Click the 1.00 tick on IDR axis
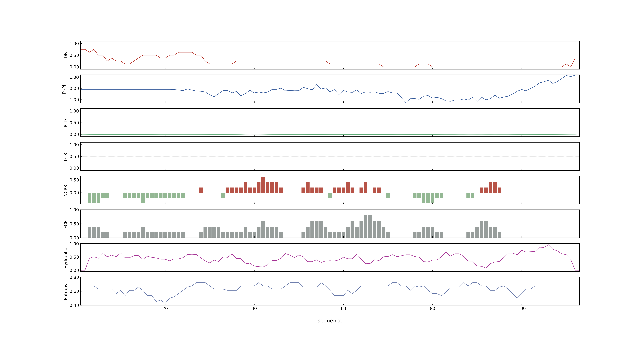 point(74,44)
